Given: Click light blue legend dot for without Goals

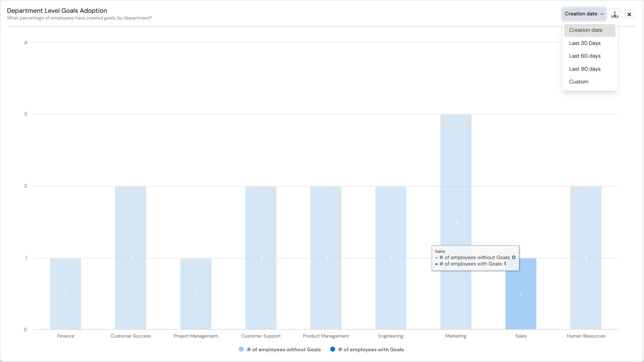Looking at the screenshot, I should click(241, 349).
